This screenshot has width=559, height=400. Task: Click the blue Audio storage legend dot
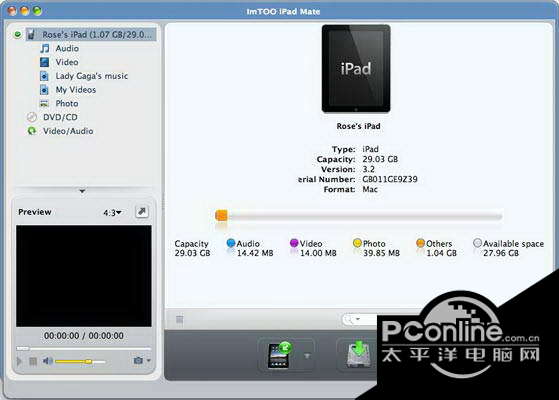click(231, 243)
